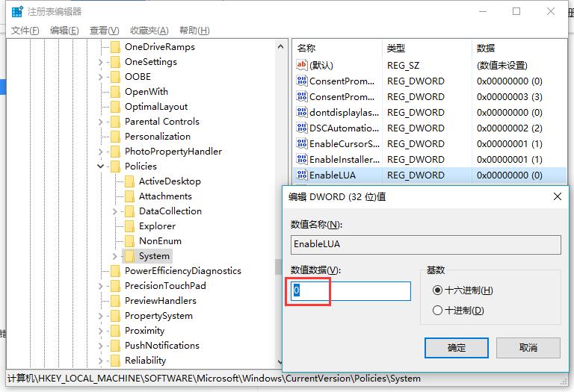The width and height of the screenshot is (574, 392).
Task: Click the (默认) string value icon
Action: (x=302, y=65)
